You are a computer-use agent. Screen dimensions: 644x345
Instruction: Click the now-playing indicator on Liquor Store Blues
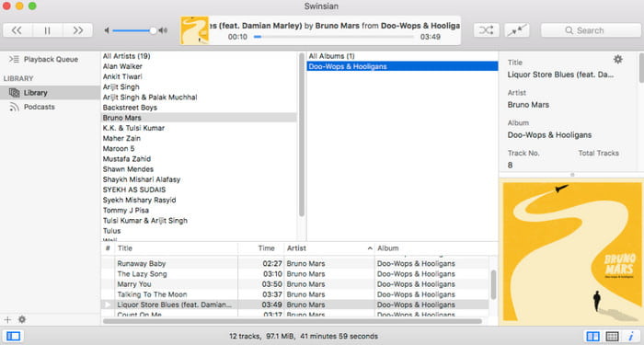click(108, 305)
